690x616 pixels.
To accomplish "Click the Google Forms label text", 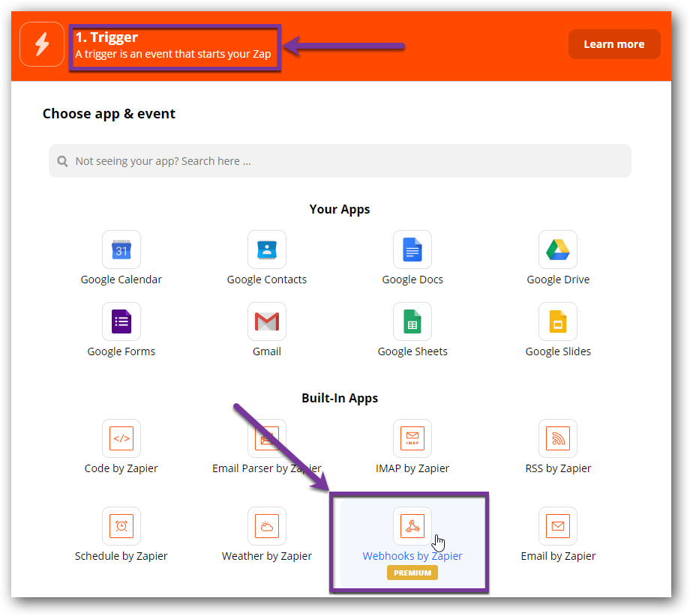I will coord(121,351).
